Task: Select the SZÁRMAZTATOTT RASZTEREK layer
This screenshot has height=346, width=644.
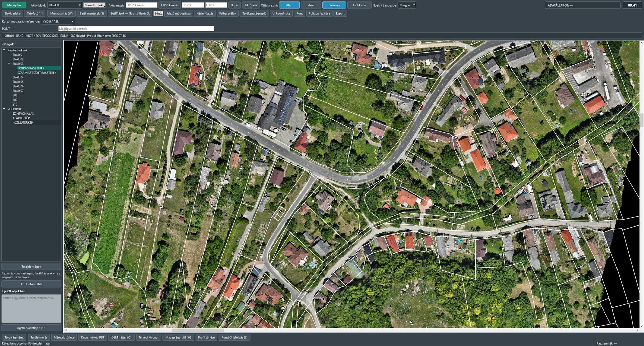Action: coord(37,73)
